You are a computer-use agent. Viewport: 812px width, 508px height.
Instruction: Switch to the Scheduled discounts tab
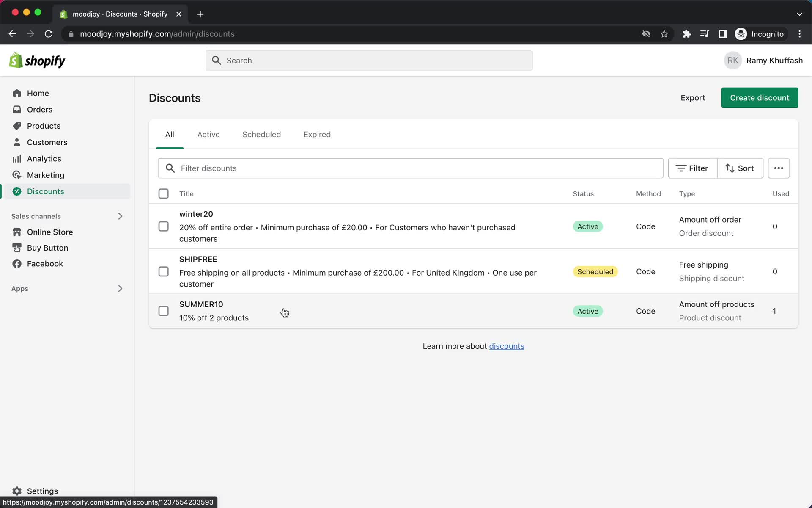[261, 135]
